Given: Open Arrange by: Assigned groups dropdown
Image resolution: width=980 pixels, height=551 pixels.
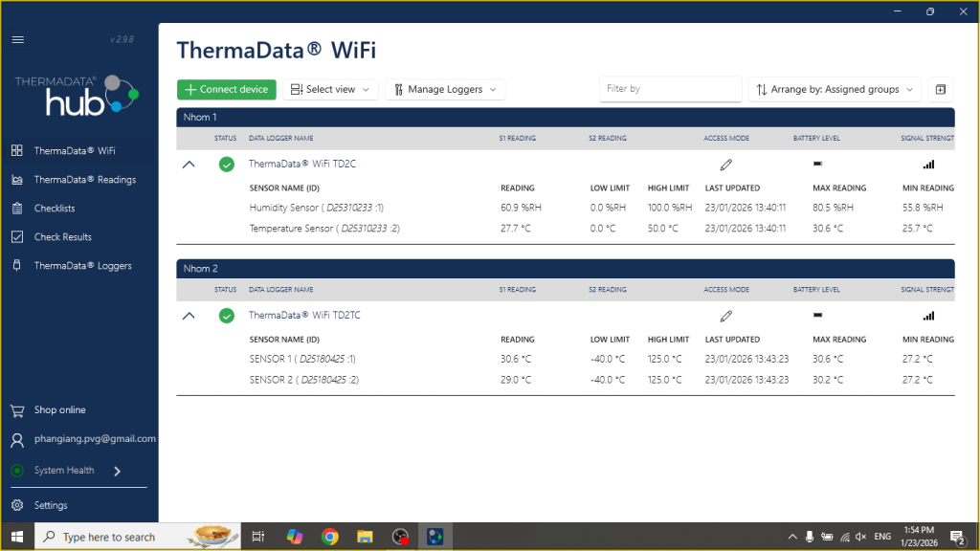Looking at the screenshot, I should (x=835, y=89).
